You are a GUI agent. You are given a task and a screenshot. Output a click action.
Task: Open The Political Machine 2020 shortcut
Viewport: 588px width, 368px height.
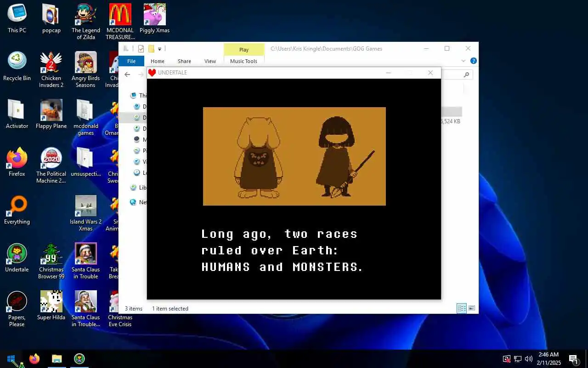tap(51, 165)
